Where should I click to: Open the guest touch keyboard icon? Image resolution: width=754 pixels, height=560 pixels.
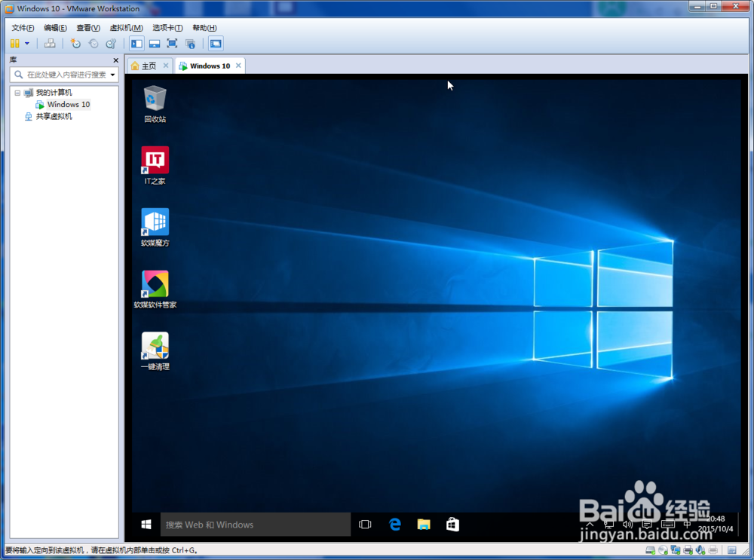668,525
